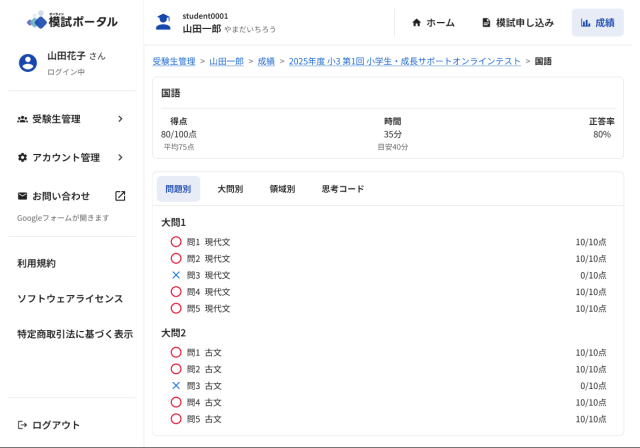Click the correct circle mark for 大問2 問1
Viewport: 640px width, 448px height.
(x=176, y=352)
